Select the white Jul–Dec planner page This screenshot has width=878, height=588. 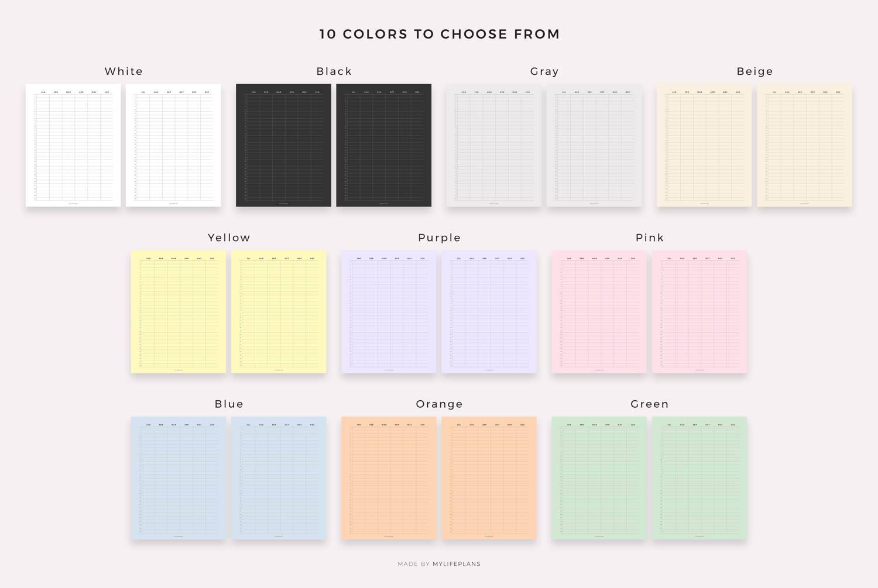(173, 145)
